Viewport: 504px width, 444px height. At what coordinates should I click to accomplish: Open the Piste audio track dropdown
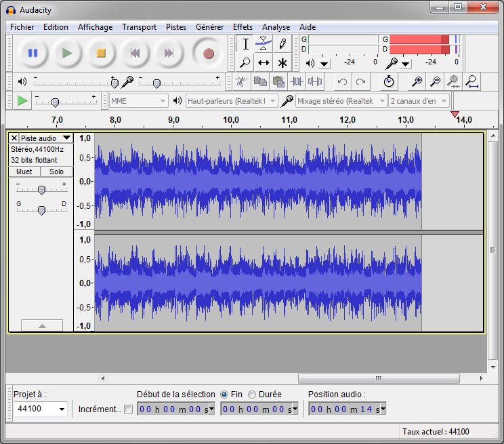point(45,138)
